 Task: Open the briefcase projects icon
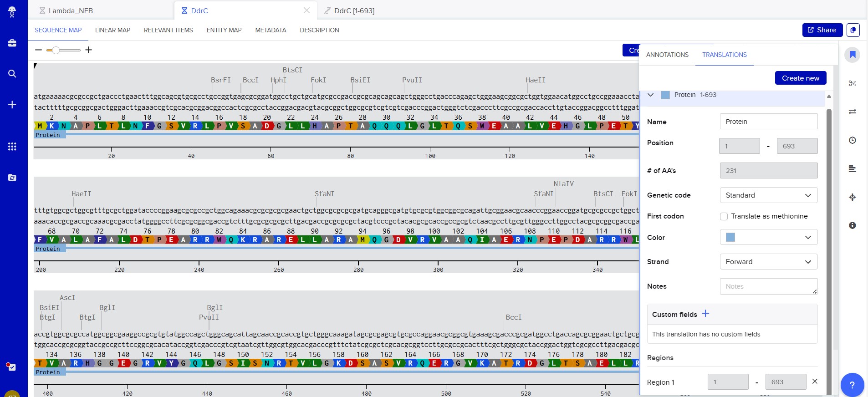[12, 43]
